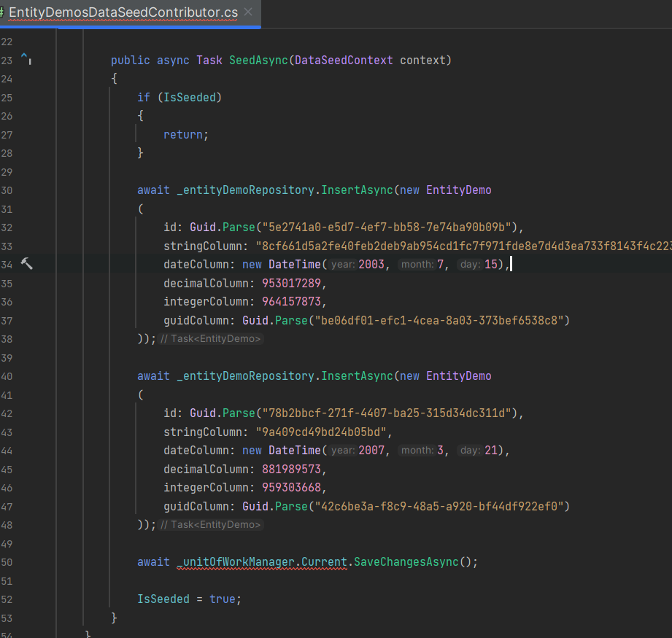Click the DataSeedContext parameter type
This screenshot has height=638, width=672.
coord(344,60)
